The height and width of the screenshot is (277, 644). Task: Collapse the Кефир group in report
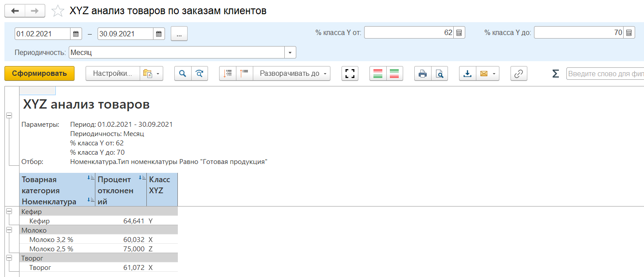(x=9, y=212)
